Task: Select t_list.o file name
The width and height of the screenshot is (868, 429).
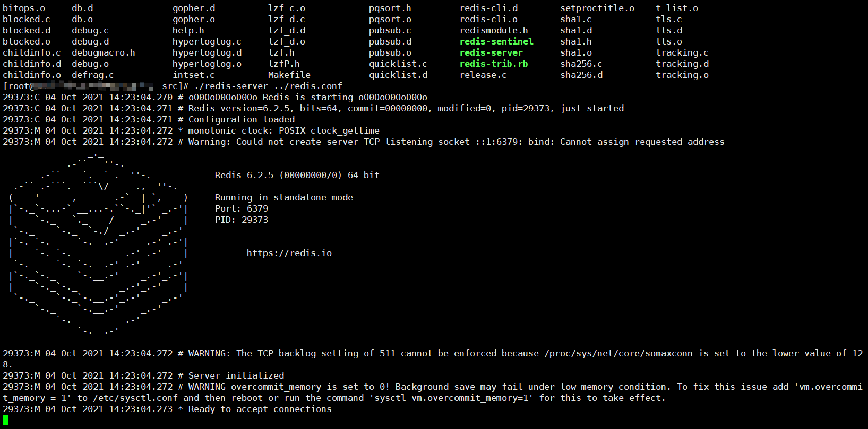Action: 677,8
